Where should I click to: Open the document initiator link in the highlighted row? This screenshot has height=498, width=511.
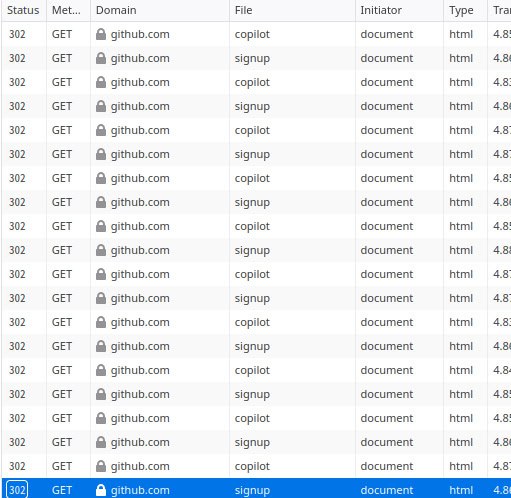point(387,490)
